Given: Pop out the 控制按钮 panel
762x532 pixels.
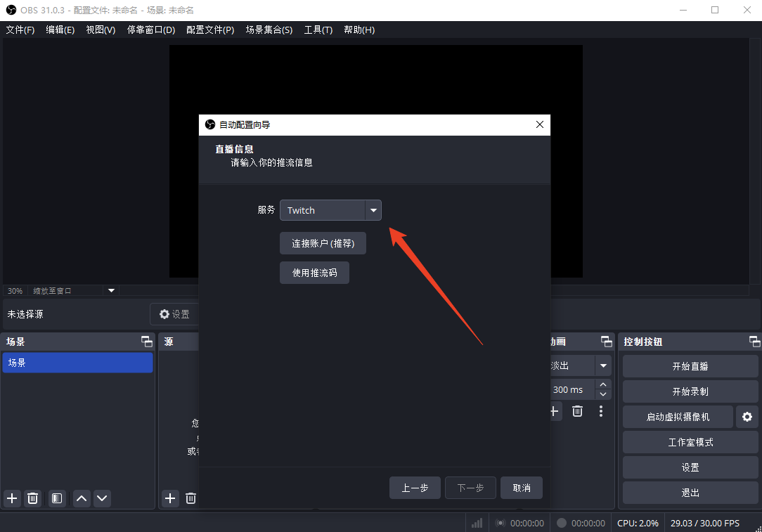Looking at the screenshot, I should click(754, 341).
